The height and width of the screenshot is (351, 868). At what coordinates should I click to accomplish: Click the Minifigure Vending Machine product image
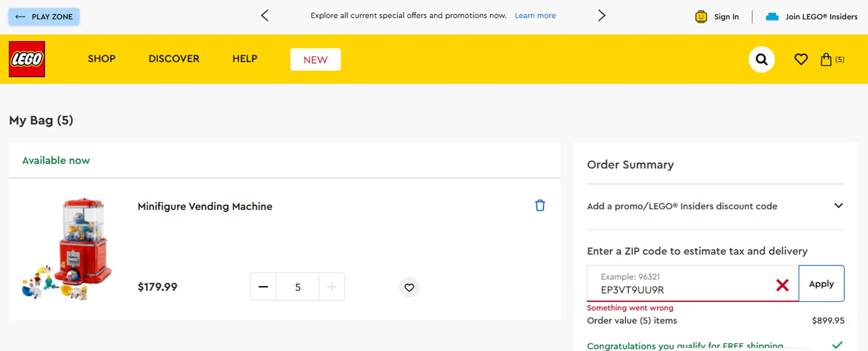(67, 249)
